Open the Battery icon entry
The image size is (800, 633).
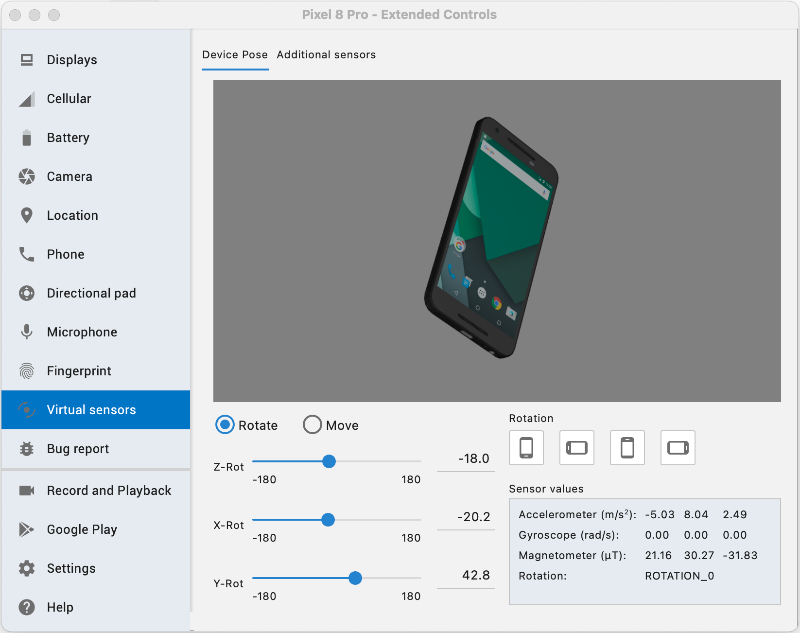tap(27, 138)
